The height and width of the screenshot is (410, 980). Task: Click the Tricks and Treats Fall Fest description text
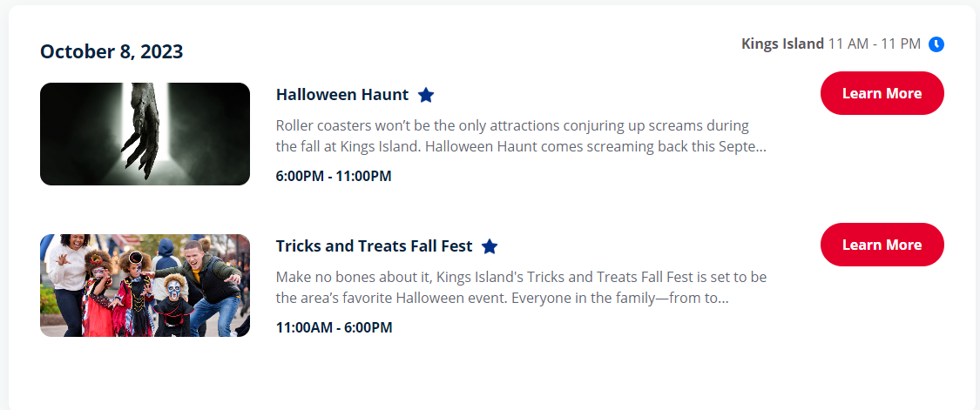pos(521,287)
